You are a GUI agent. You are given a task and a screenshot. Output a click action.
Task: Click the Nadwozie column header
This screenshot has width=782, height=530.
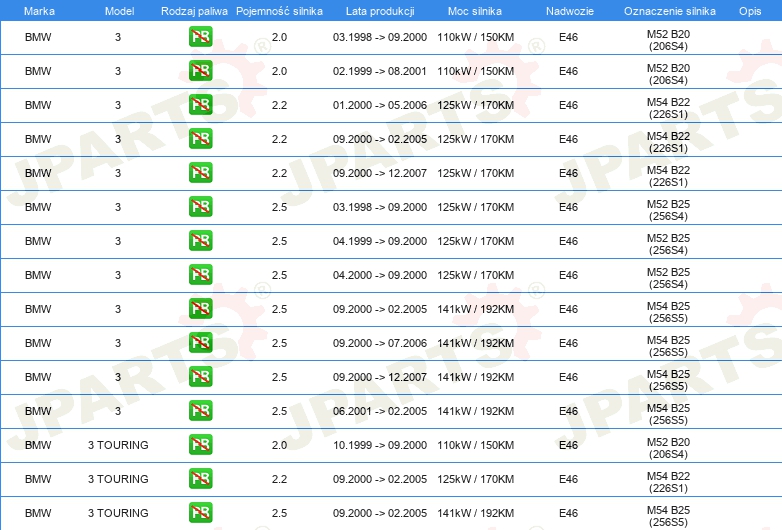(570, 11)
